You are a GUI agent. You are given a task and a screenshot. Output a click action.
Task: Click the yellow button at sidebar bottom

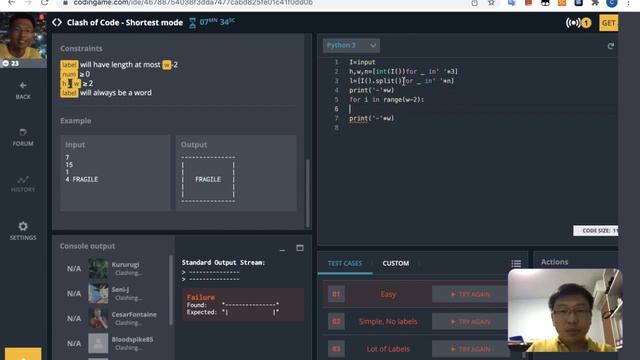pyautogui.click(x=23, y=354)
